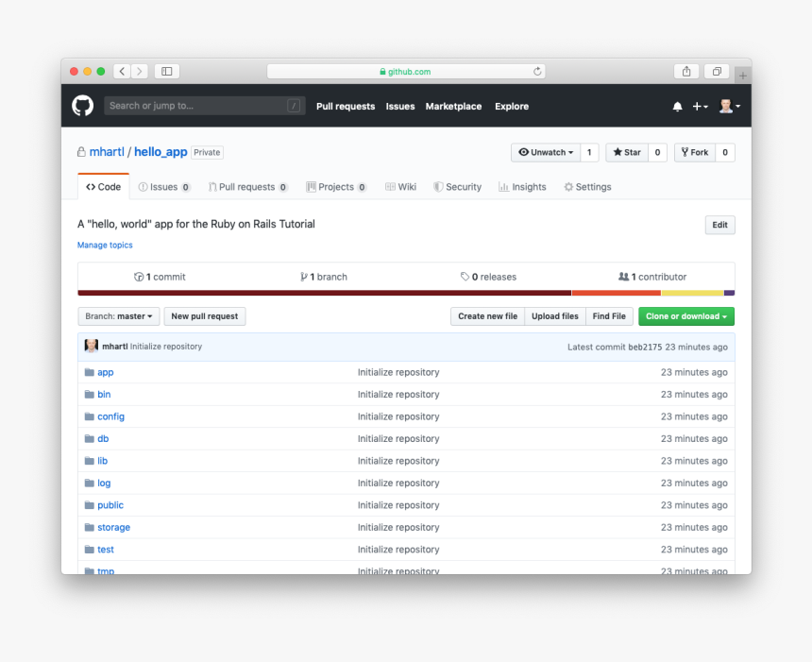Open Marketplace in the top navigation
Viewport: 812px width, 662px height.
tap(453, 106)
